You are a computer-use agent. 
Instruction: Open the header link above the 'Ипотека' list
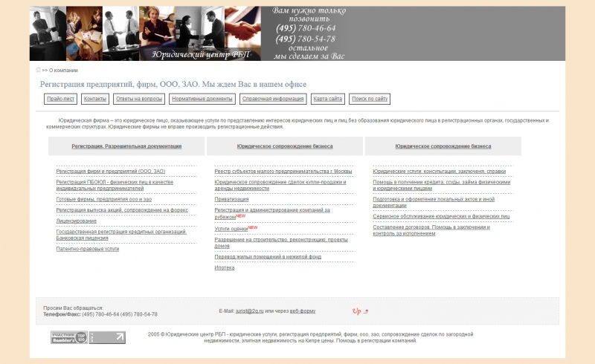coord(285,146)
